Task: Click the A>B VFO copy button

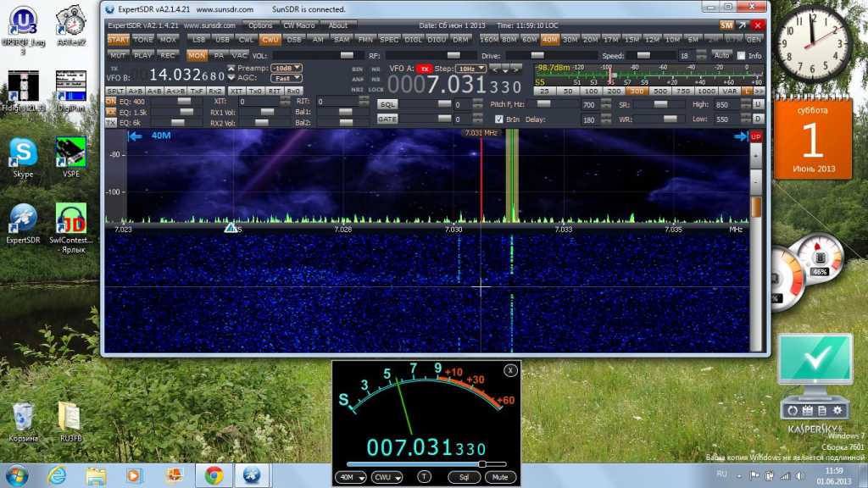Action: click(x=135, y=91)
